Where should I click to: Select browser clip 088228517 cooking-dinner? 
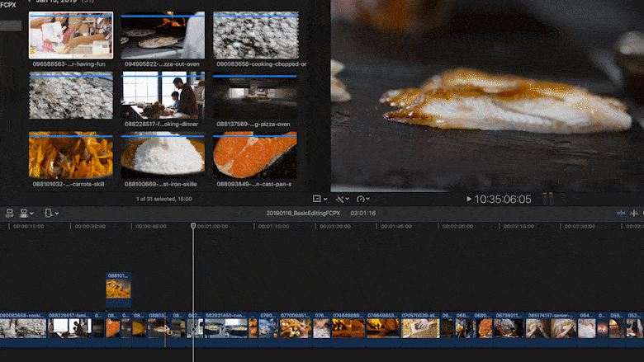[163, 96]
